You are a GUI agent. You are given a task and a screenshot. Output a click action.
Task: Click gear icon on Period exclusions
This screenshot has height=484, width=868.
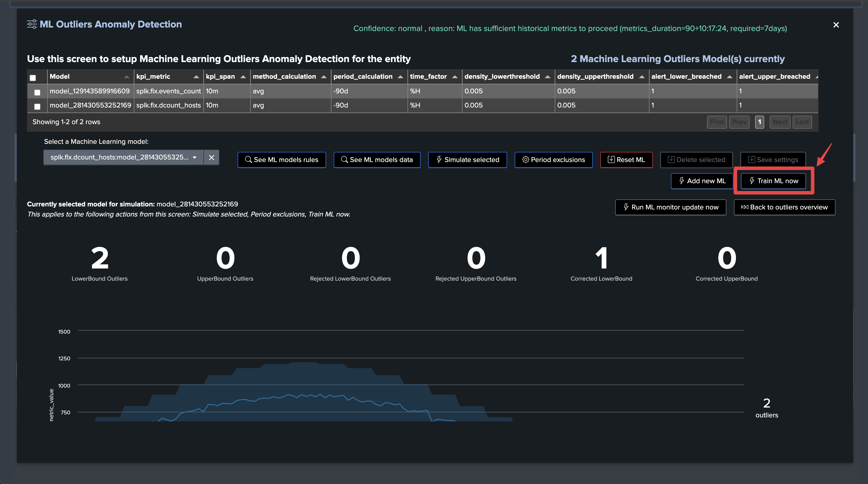526,159
